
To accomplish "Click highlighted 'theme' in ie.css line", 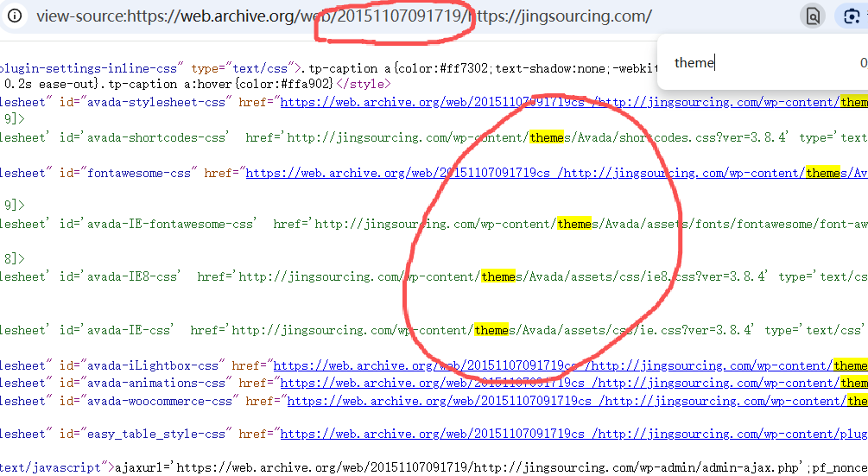I will tap(491, 330).
